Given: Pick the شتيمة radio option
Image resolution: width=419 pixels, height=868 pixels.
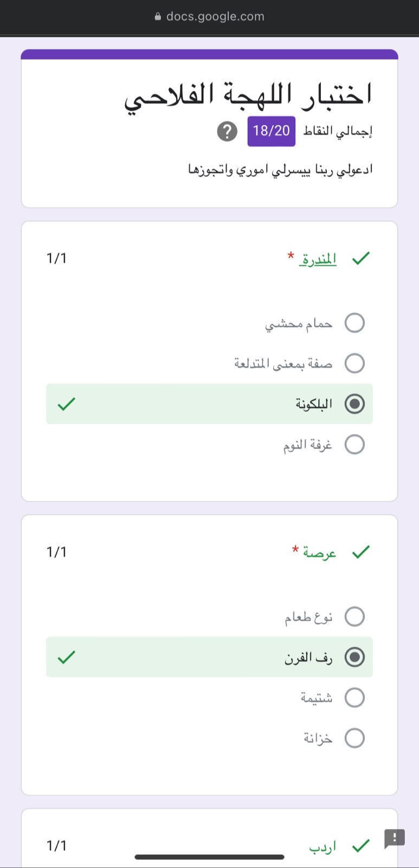Looking at the screenshot, I should (354, 697).
